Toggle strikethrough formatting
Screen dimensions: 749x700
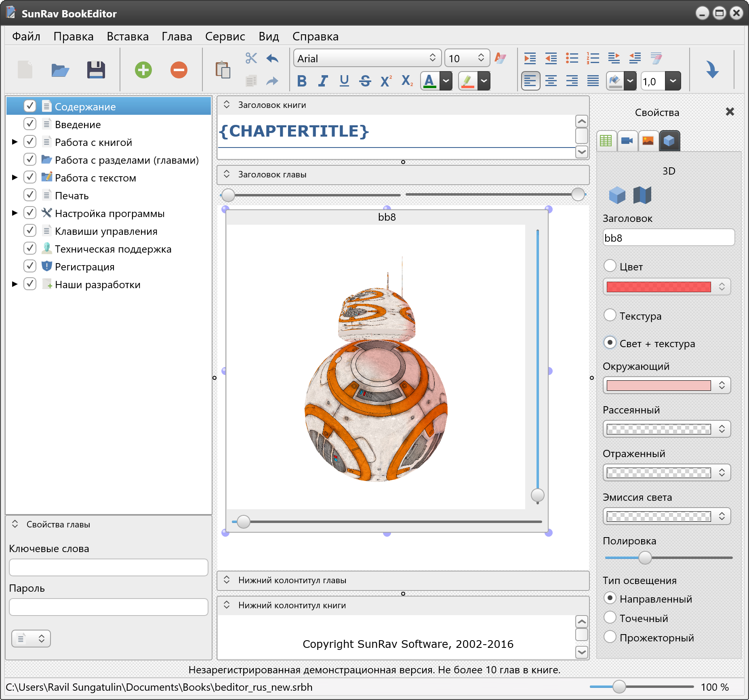click(x=365, y=81)
